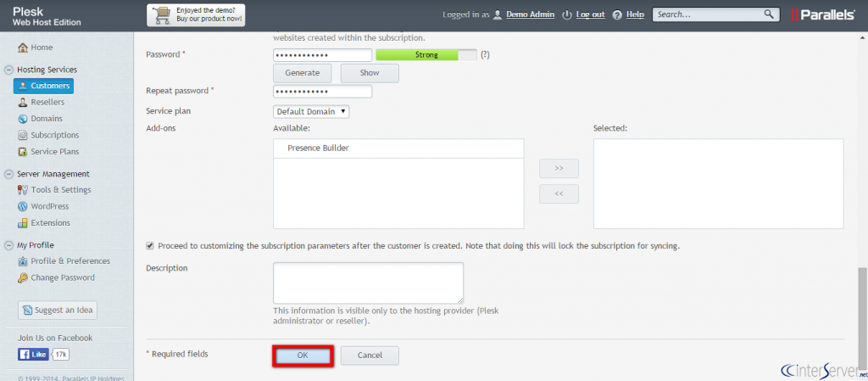
Task: Click the Change Password key icon
Action: point(23,278)
